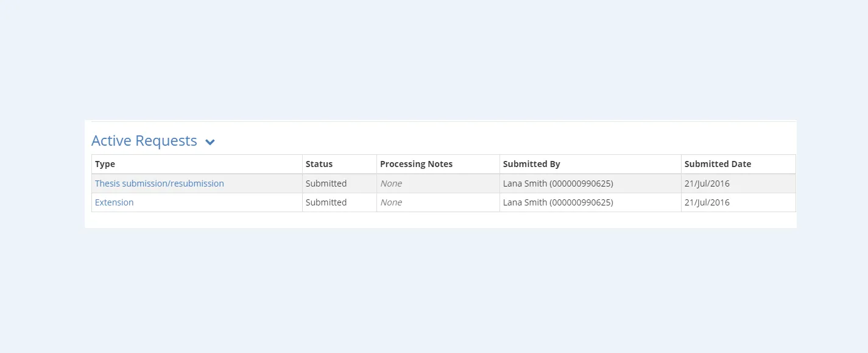Viewport: 868px width, 353px height.
Task: Click the Submitted By column header
Action: click(531, 164)
